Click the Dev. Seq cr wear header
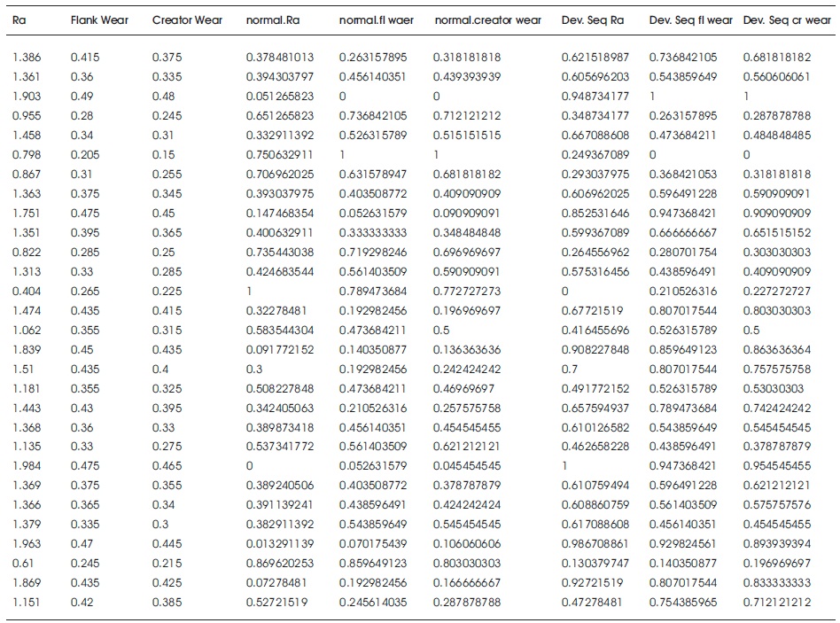Screen dimensions: 840x623 pyautogui.click(x=787, y=20)
